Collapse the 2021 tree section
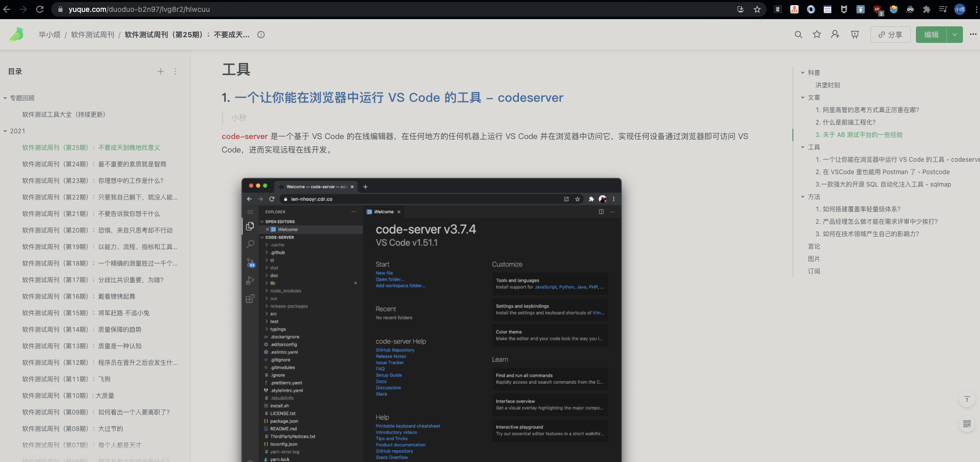 5,131
